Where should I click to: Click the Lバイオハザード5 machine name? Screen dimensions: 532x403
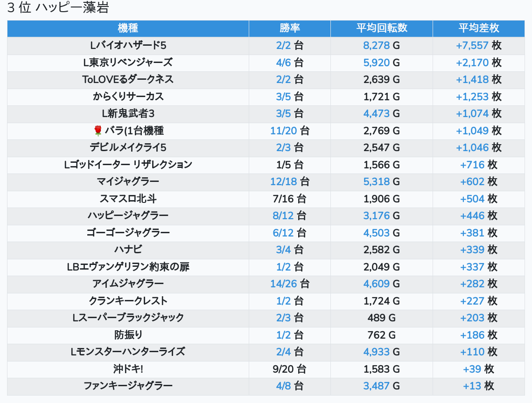tap(128, 46)
